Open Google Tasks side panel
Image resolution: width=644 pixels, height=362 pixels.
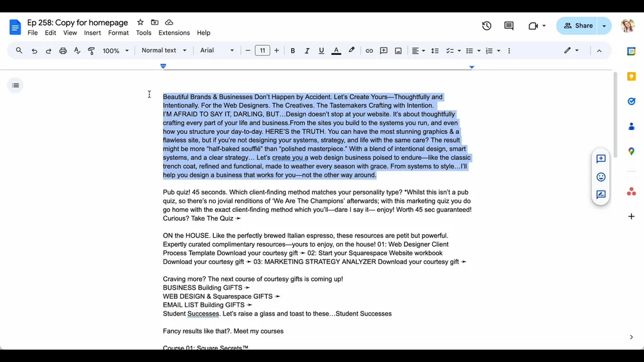[x=631, y=102]
